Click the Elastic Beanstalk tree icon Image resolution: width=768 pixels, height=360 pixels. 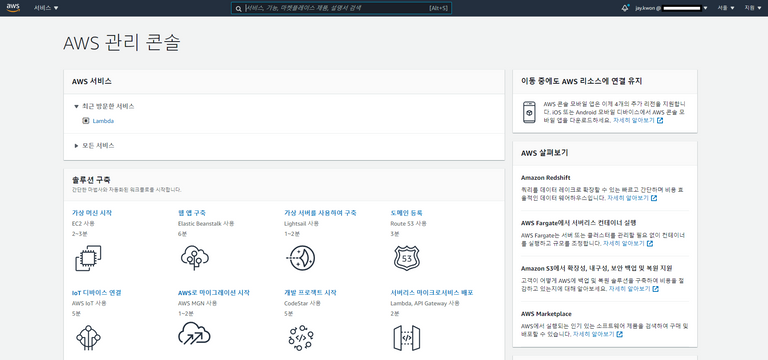coord(194,258)
